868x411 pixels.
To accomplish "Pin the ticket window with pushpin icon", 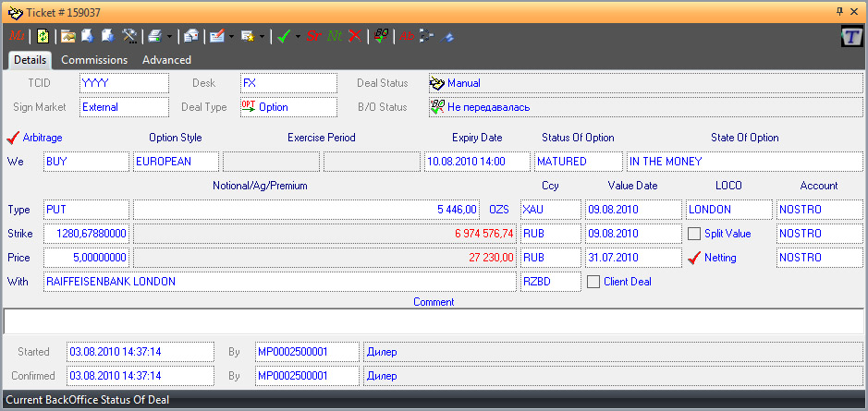I will [x=839, y=11].
